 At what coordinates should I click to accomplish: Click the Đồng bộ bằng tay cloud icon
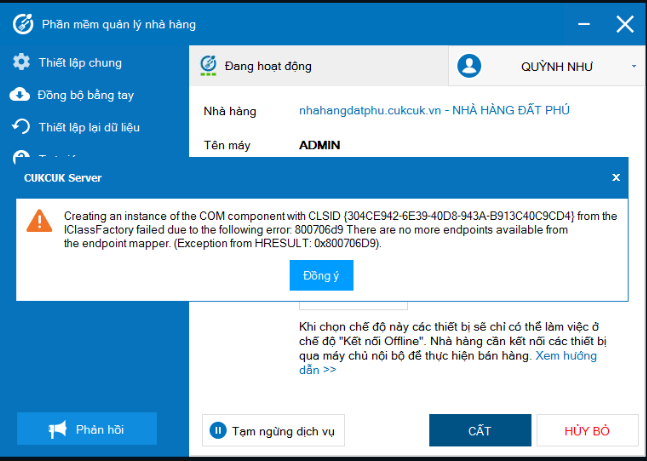click(20, 95)
